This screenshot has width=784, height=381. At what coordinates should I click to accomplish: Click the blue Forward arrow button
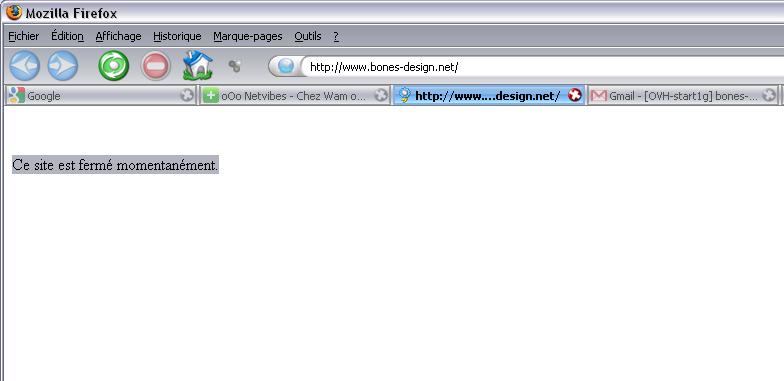click(x=63, y=66)
